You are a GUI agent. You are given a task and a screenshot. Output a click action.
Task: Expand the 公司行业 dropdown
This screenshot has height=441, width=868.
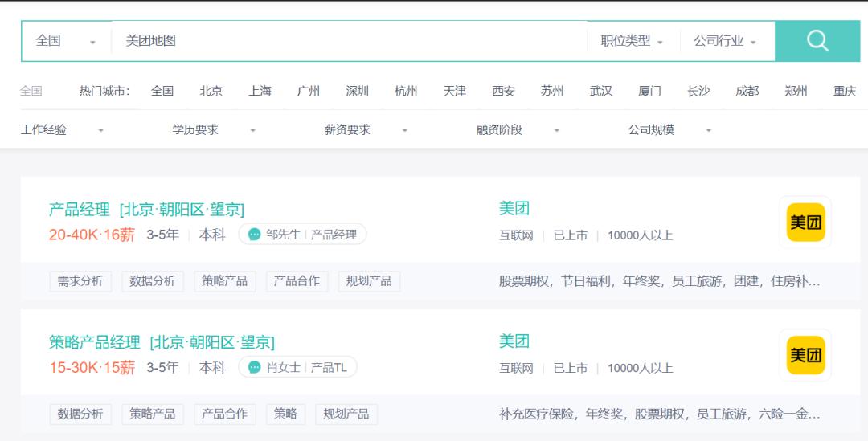point(725,41)
